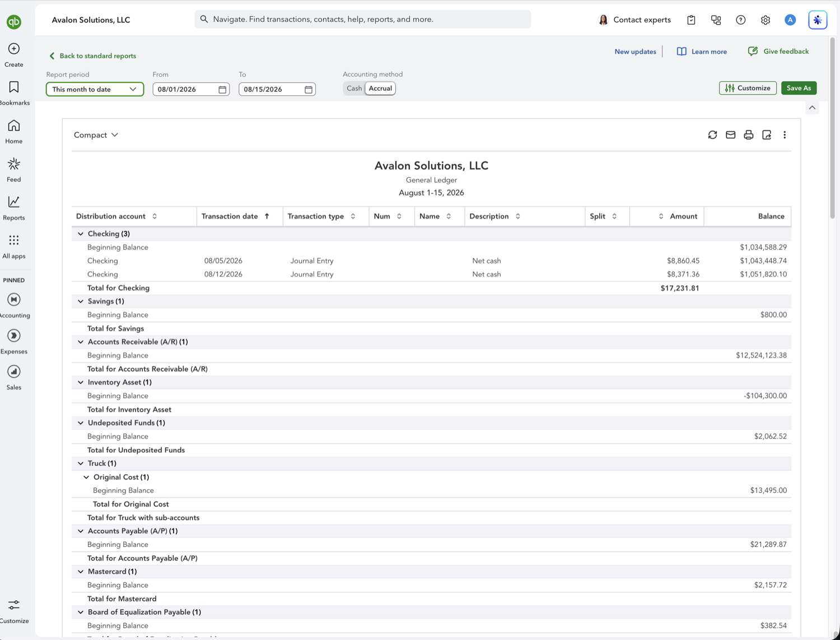Focus the Navigate search field
The image size is (840, 640).
[363, 19]
